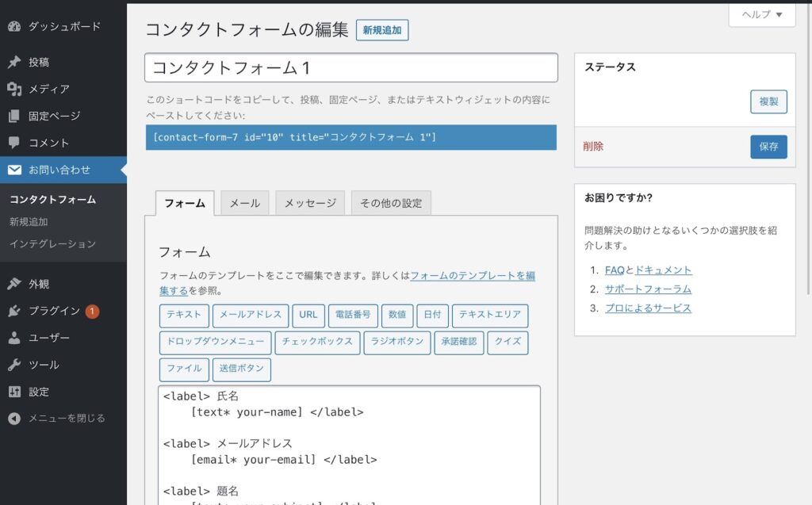Viewport: 812px width, 505px height.
Task: Collapse the menu using the arrow icon
Action: (x=14, y=418)
